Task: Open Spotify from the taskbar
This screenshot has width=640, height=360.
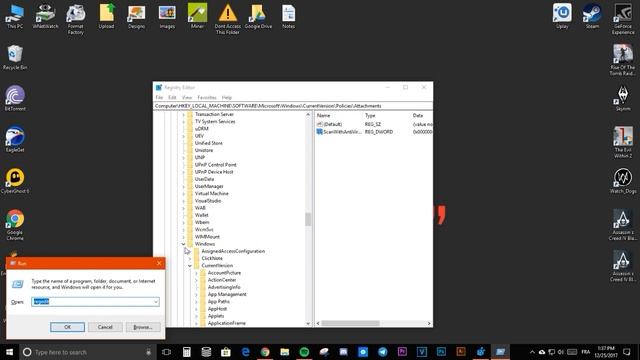Action: pos(304,352)
